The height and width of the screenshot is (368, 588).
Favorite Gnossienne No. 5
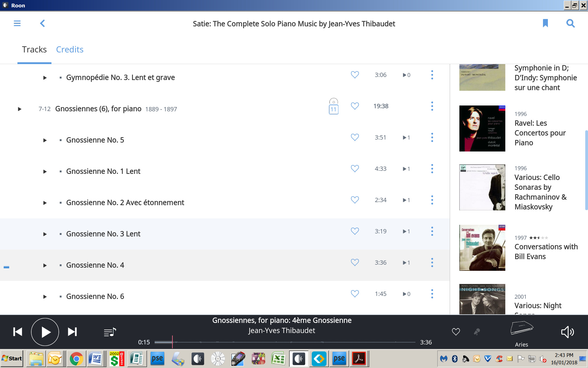[x=355, y=137]
